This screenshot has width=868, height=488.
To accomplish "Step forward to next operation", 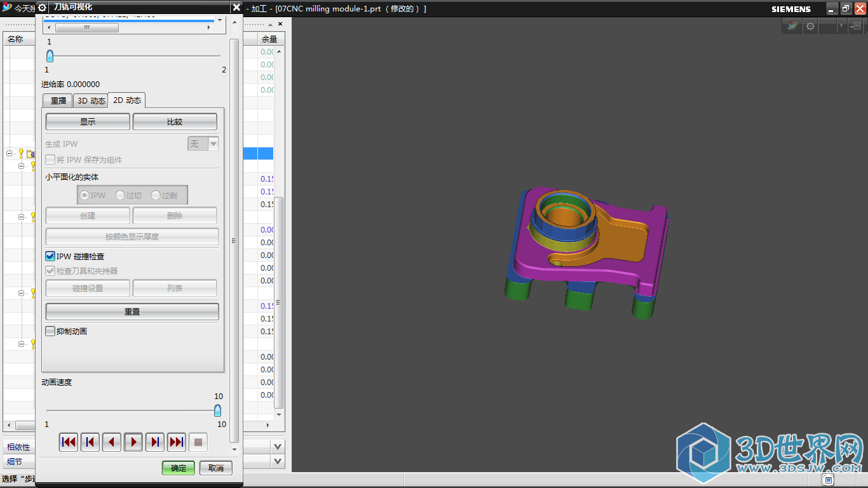I will tap(155, 442).
